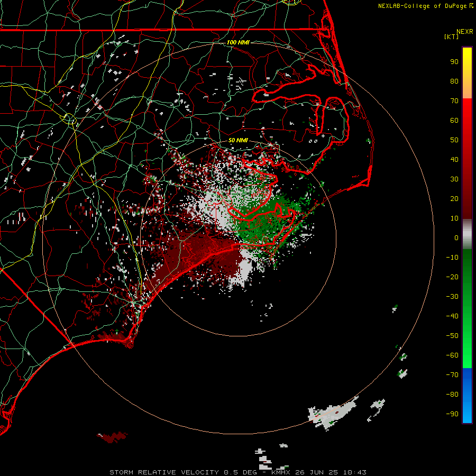Click the 100 NMI range ring label
The width and height of the screenshot is (476, 476).
pyautogui.click(x=238, y=42)
